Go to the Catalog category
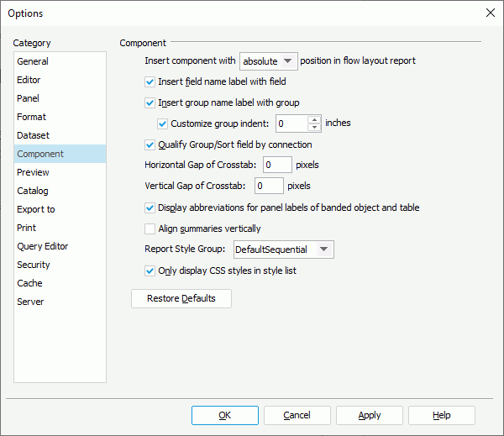The height and width of the screenshot is (436, 504). pos(60,191)
